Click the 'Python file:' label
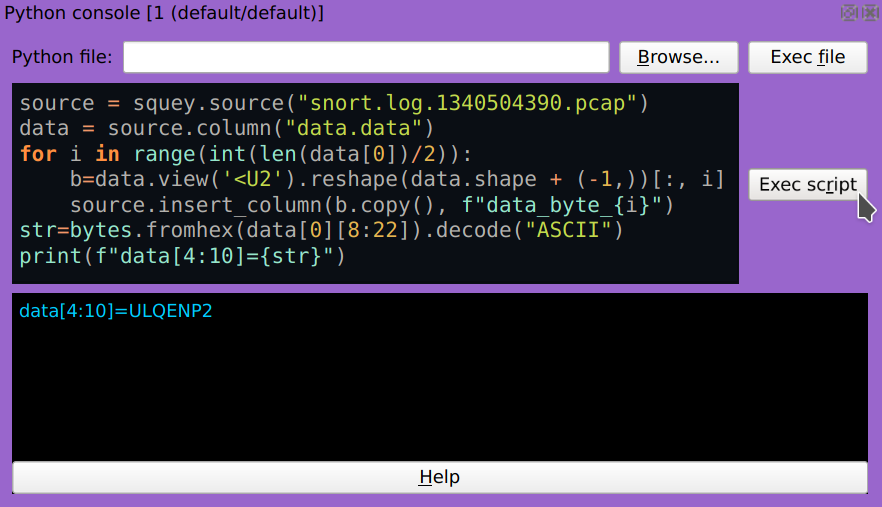This screenshot has width=882, height=507. (62, 57)
